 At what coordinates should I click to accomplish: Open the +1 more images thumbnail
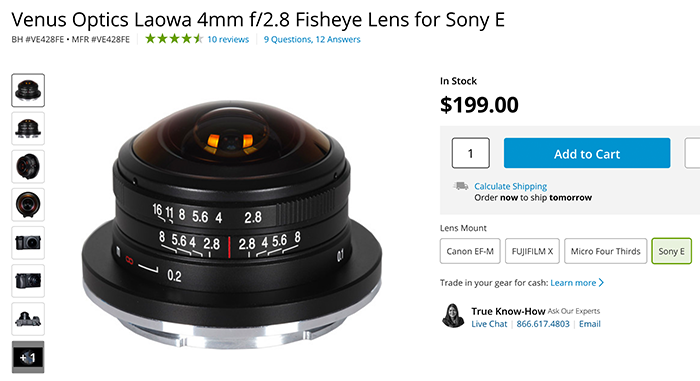(28, 357)
